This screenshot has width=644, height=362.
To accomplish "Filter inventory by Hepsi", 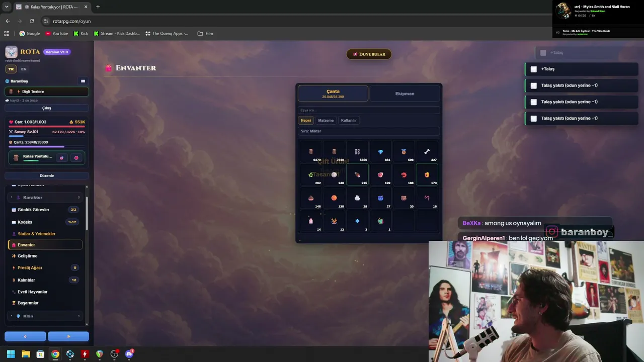I will point(306,120).
